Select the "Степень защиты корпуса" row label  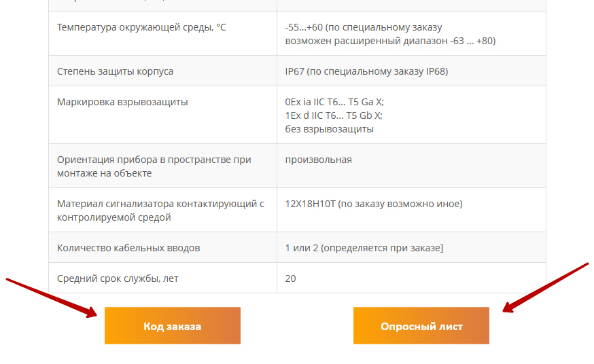(115, 71)
